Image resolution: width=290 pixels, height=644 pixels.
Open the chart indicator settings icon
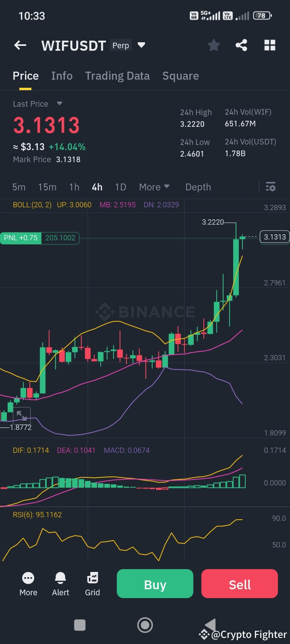(x=270, y=187)
